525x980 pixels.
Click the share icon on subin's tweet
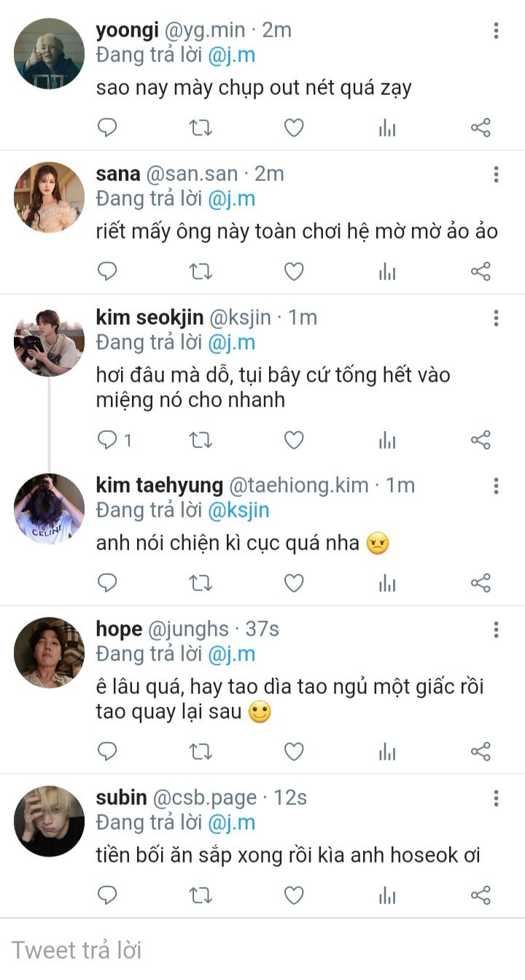(481, 895)
